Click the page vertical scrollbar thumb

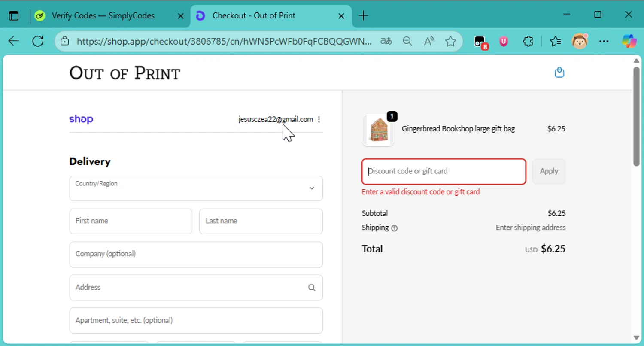click(636, 116)
